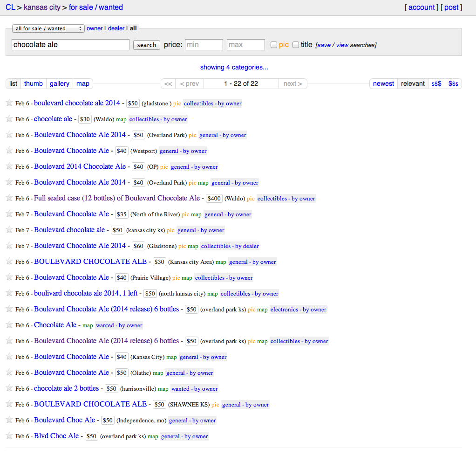Show all seller types

(x=133, y=28)
